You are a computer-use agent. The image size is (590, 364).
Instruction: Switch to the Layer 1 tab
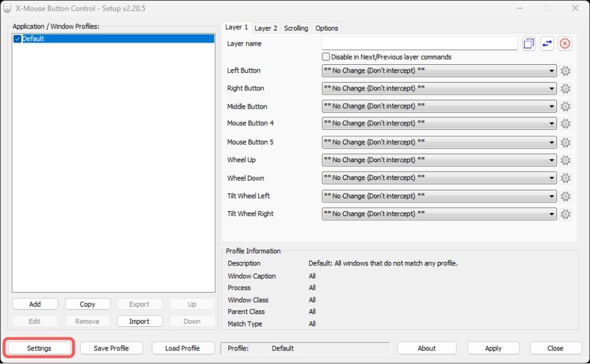[x=237, y=27]
